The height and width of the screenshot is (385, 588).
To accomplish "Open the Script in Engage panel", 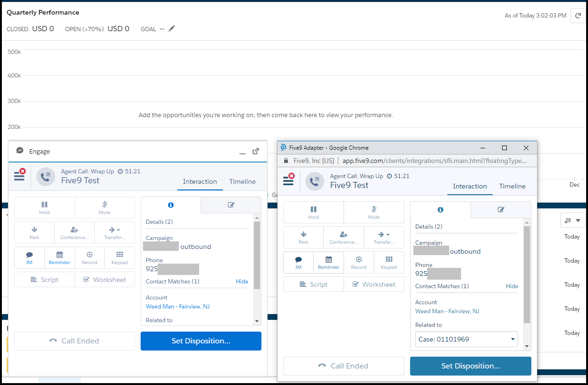I will [x=44, y=280].
